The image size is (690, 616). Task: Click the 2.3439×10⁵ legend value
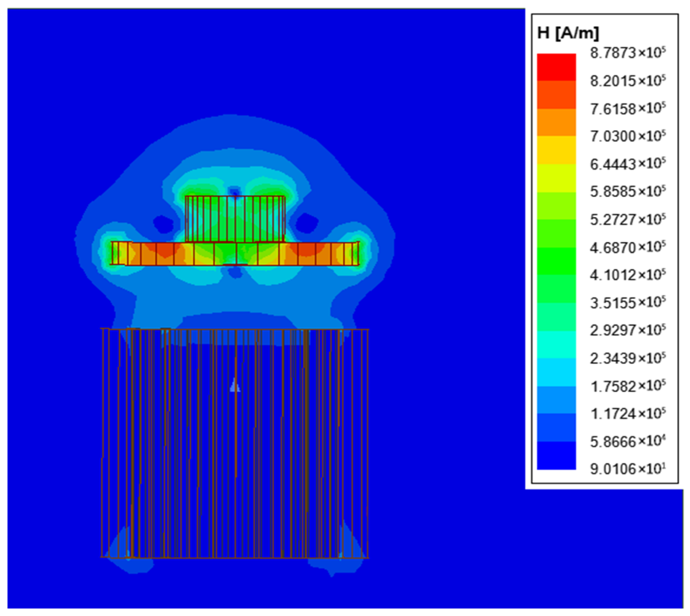(627, 358)
